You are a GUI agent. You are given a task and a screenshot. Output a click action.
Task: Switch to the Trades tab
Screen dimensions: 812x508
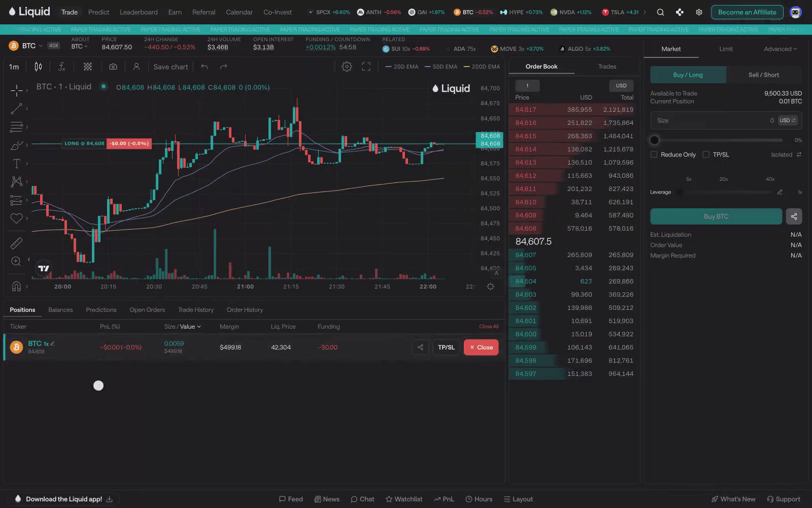[607, 67]
